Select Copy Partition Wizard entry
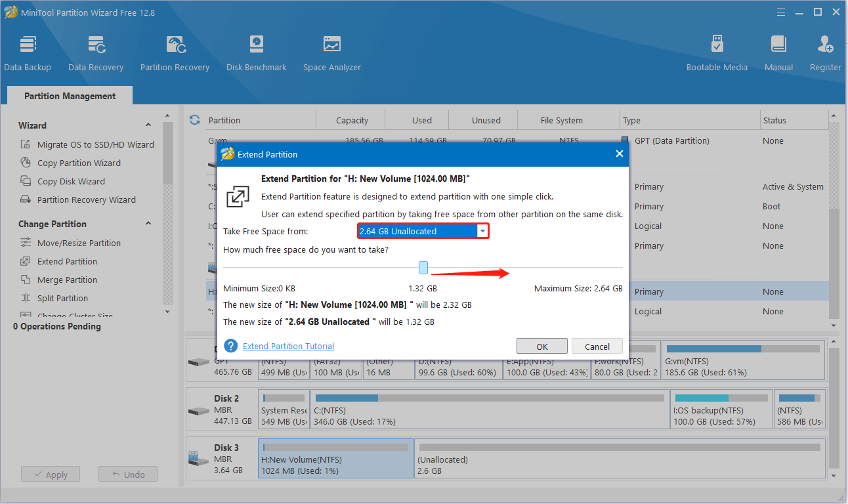This screenshot has height=504, width=848. 79,163
